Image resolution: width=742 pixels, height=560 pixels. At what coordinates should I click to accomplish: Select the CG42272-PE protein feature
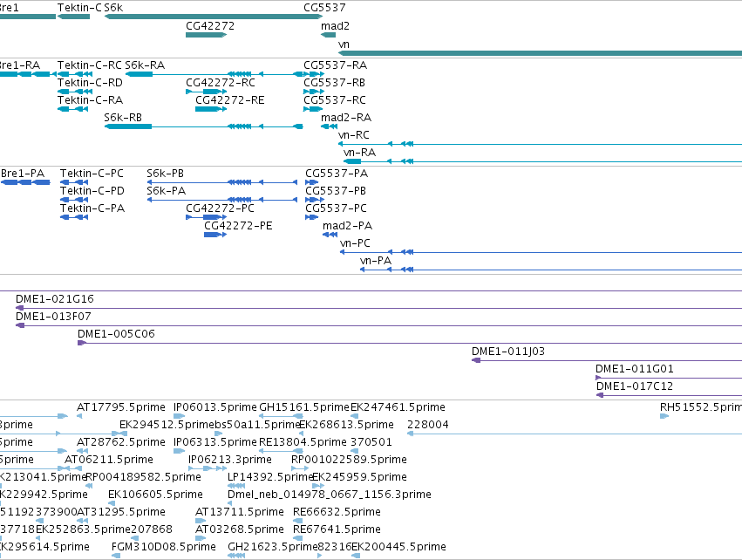(215, 235)
